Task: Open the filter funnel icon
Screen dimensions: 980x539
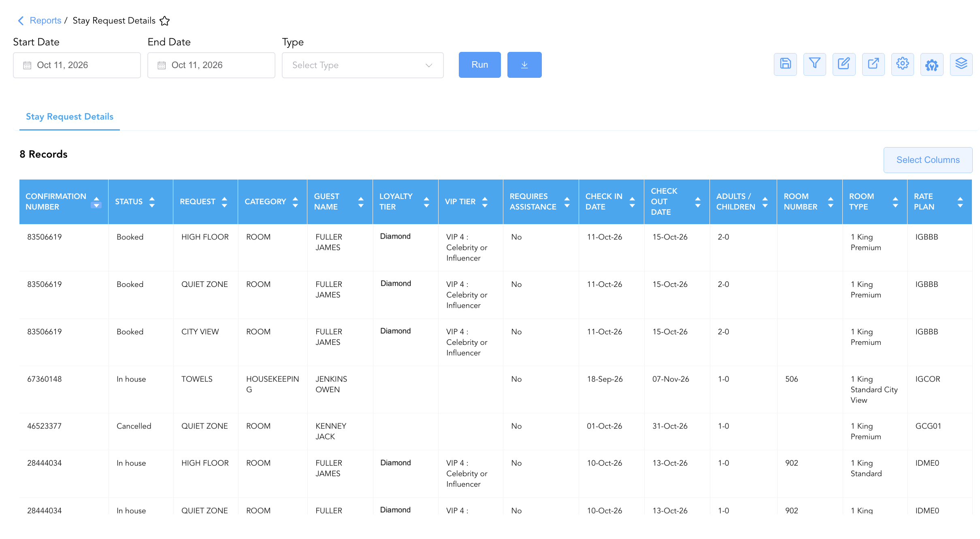Action: 814,64
